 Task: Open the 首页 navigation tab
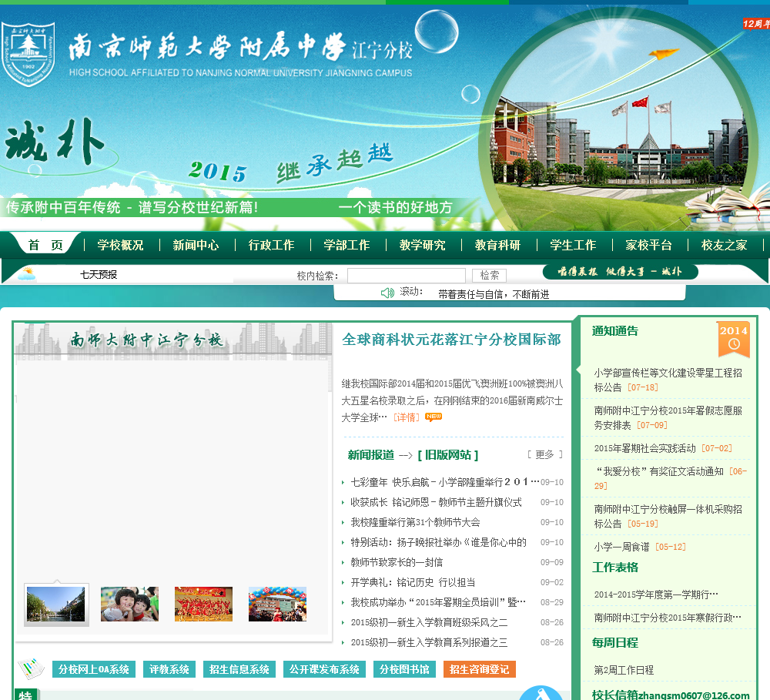coord(45,245)
